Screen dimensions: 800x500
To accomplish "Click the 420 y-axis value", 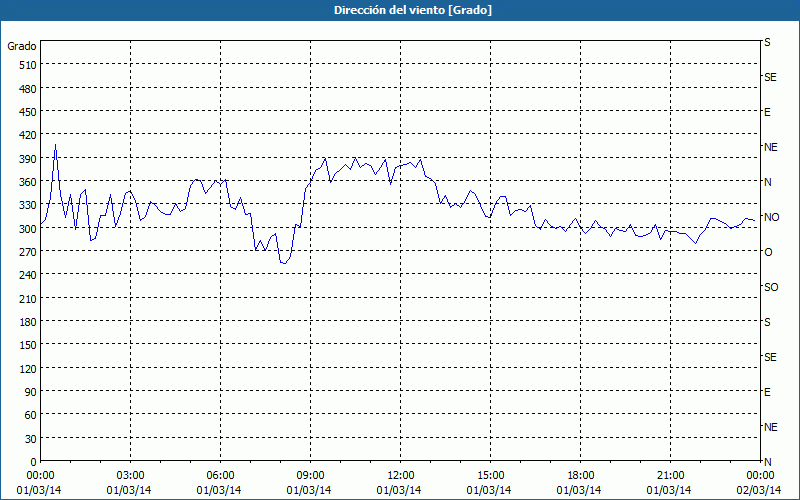I will (28, 135).
